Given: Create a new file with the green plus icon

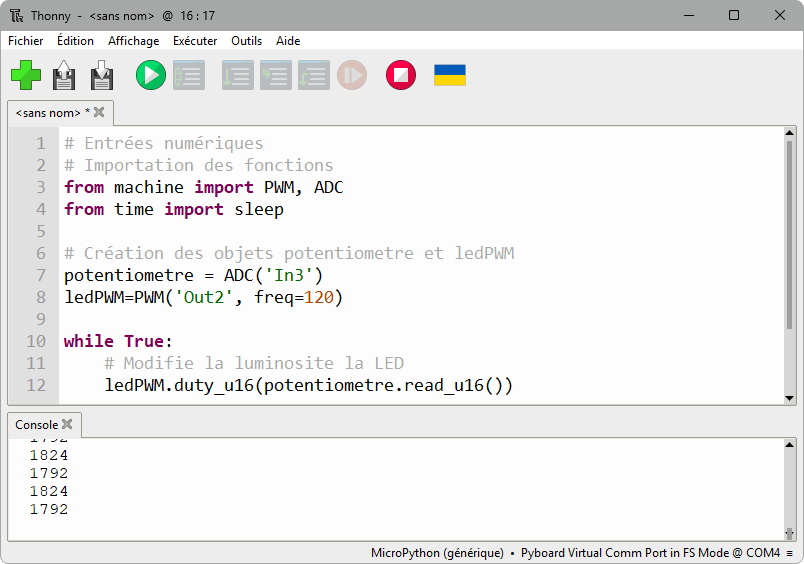Looking at the screenshot, I should coord(26,75).
